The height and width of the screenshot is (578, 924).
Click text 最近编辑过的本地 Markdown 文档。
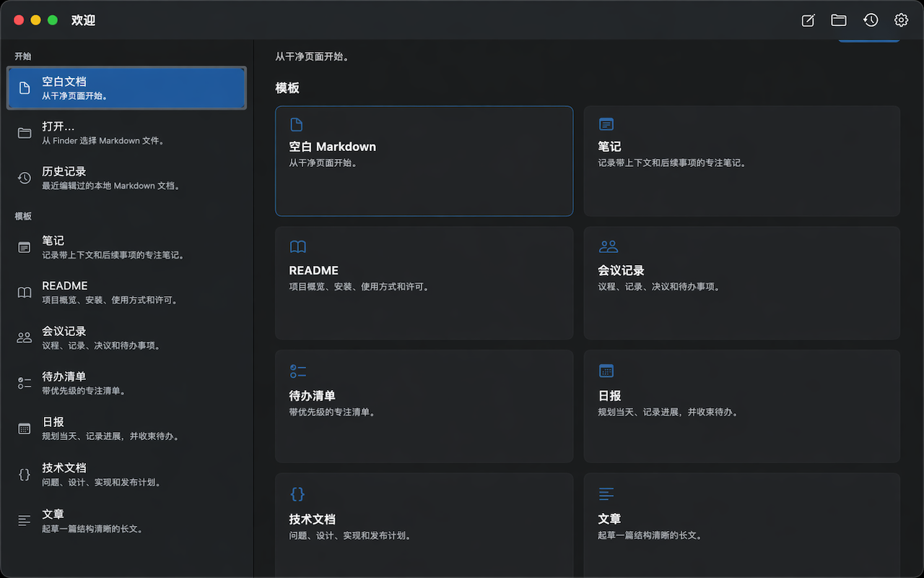tap(111, 186)
